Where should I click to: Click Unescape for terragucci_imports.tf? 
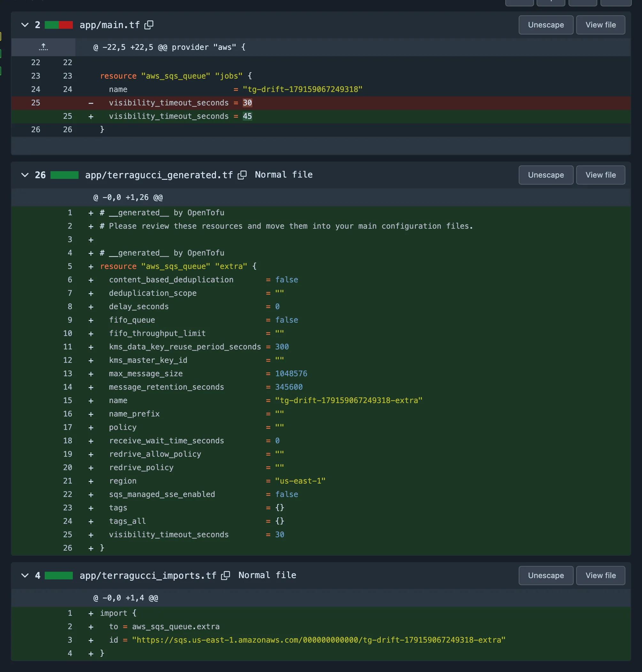(x=546, y=576)
